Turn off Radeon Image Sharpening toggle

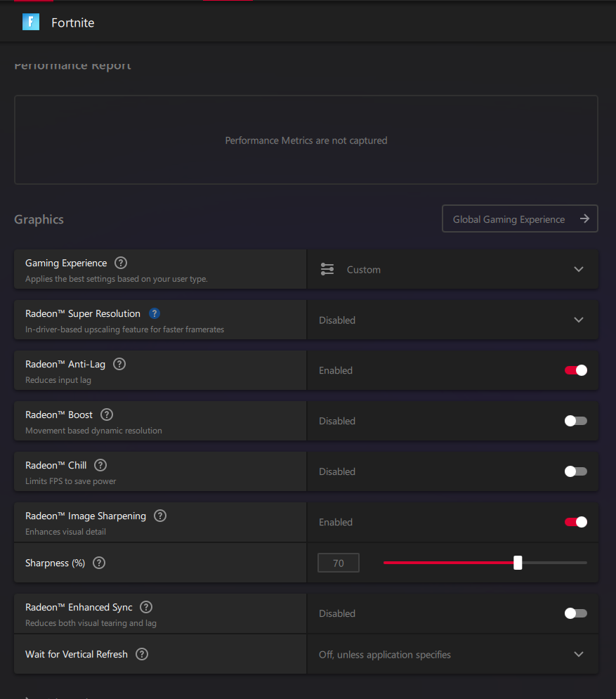[575, 522]
